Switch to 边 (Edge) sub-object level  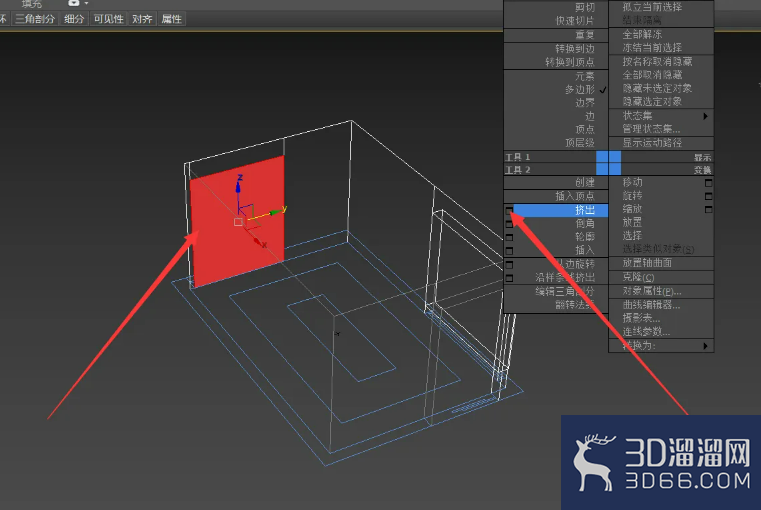(590, 116)
